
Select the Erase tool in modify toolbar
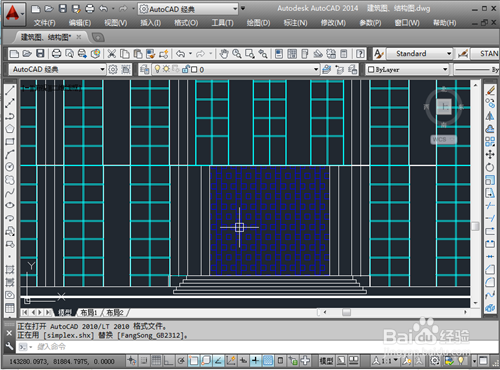490,90
